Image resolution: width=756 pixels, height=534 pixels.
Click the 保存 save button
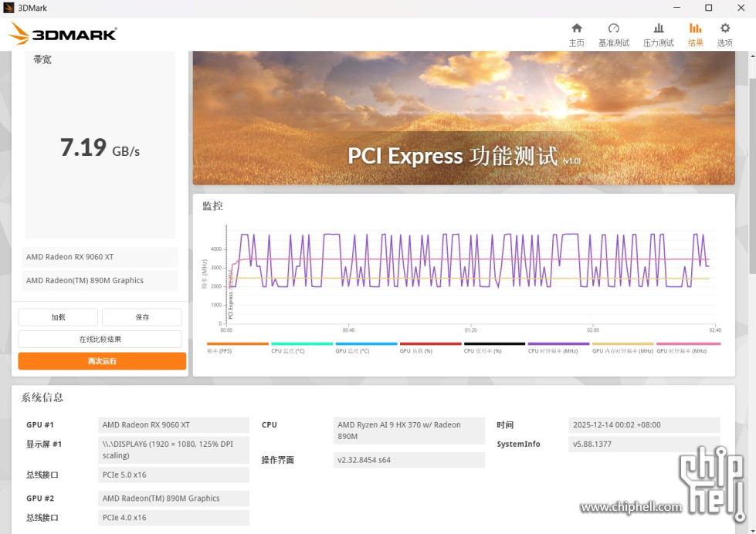[142, 317]
